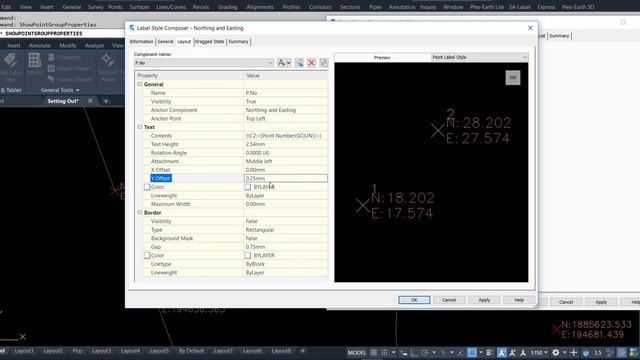The height and width of the screenshot is (360, 640).
Task: Click the MODEL space button
Action: 357,353
